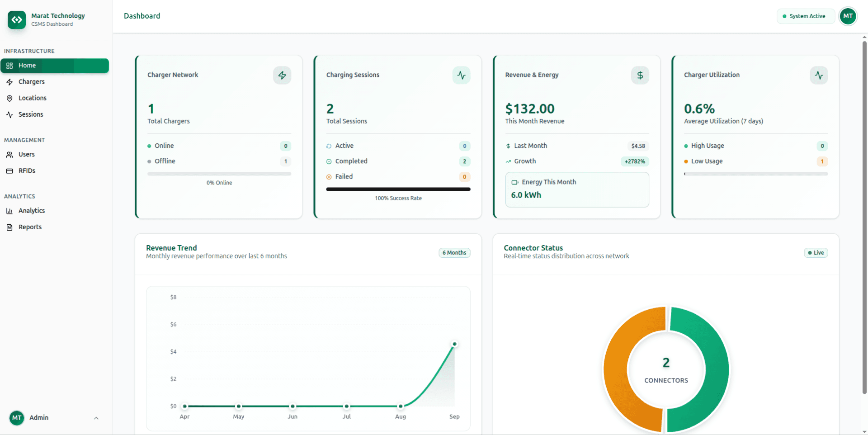Viewport: 868px width, 435px height.
Task: Click the Chargers lightning bolt sidebar icon
Action: [9, 82]
